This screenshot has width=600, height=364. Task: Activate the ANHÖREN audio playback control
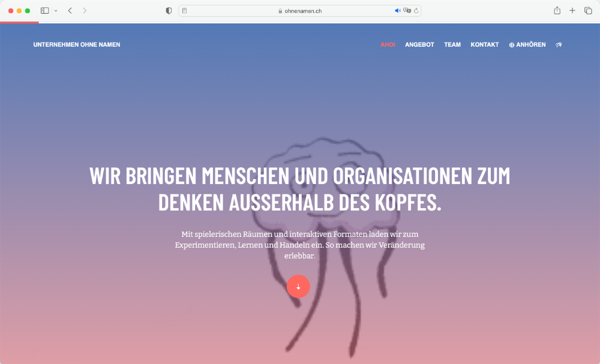[527, 44]
